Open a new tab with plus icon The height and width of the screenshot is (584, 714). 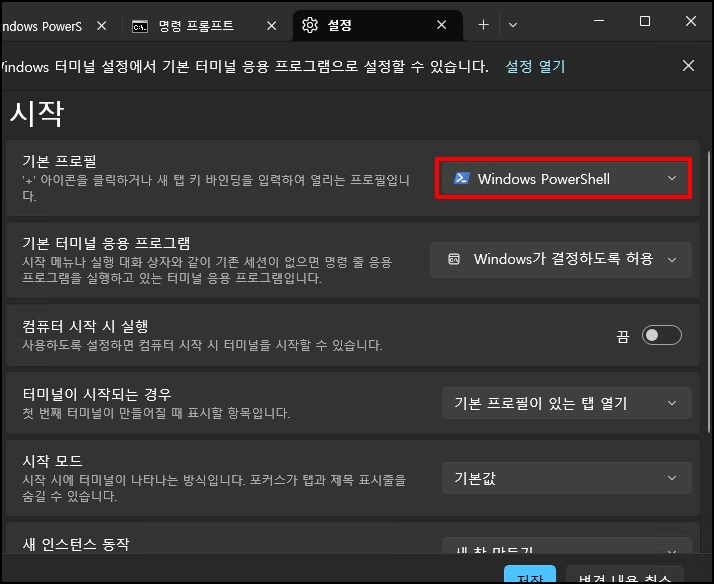[x=483, y=25]
